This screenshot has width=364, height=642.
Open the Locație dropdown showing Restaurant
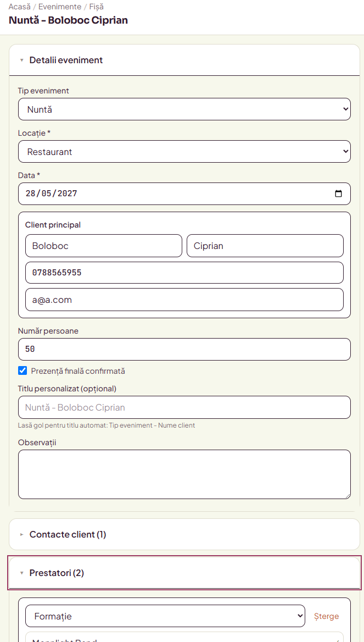coord(184,152)
